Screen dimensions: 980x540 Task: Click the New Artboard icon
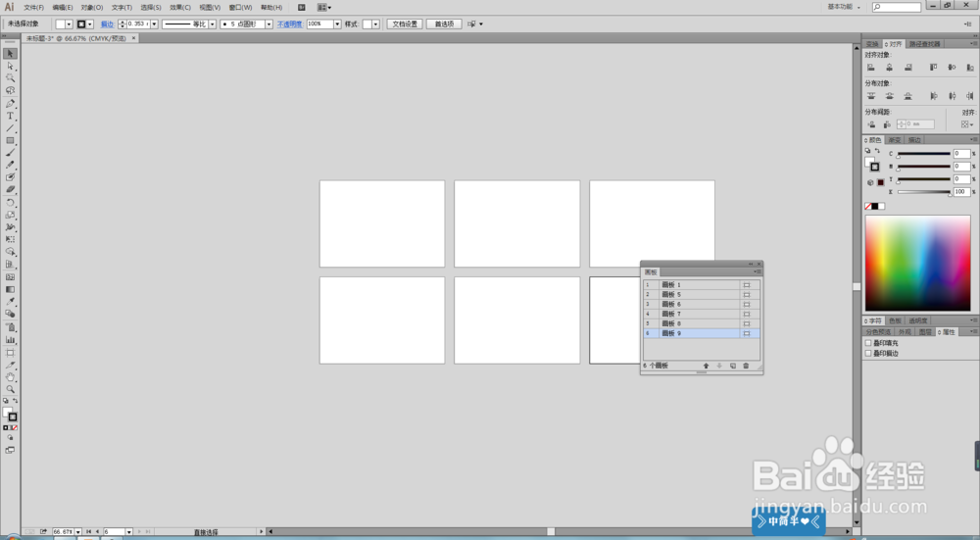tap(732, 366)
